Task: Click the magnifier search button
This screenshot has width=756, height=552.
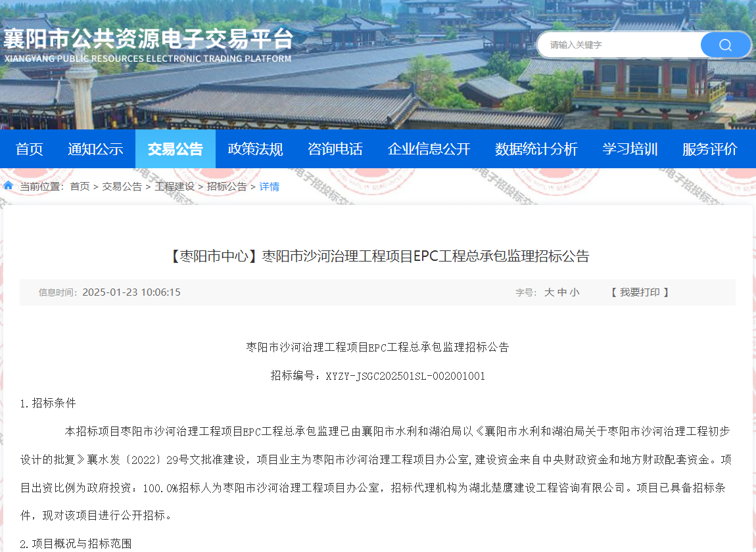Action: (725, 45)
